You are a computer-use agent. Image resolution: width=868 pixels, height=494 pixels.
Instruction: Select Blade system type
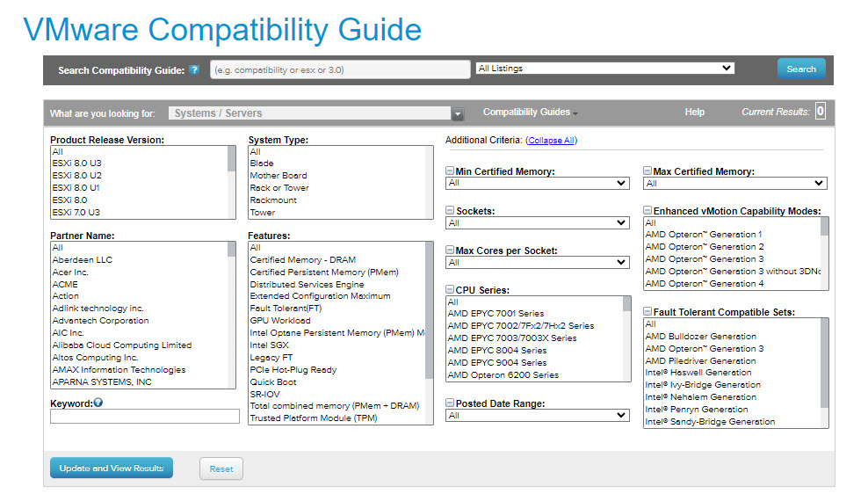261,163
